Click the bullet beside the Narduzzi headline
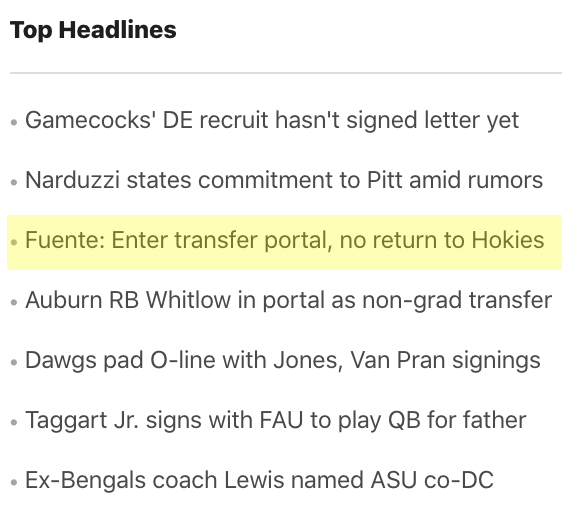The height and width of the screenshot is (516, 578). 14,182
